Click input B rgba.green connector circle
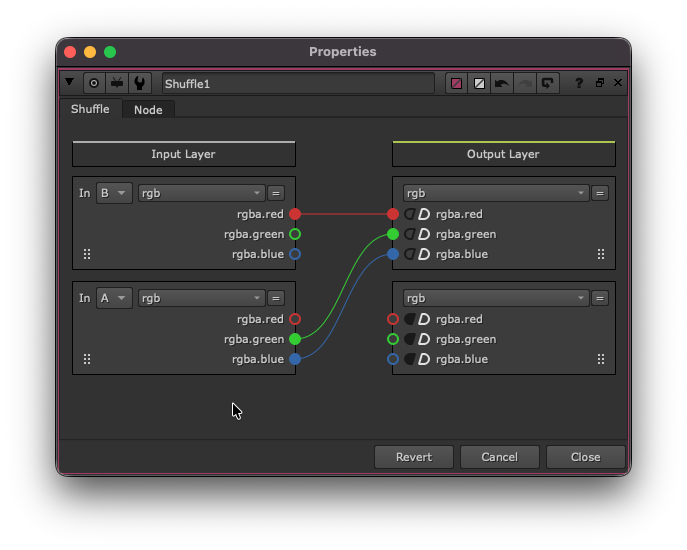Image resolution: width=687 pixels, height=550 pixels. 295,234
